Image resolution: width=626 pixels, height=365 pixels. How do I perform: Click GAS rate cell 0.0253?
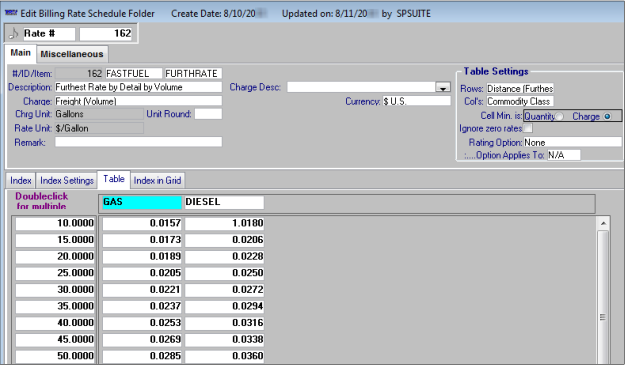142,323
